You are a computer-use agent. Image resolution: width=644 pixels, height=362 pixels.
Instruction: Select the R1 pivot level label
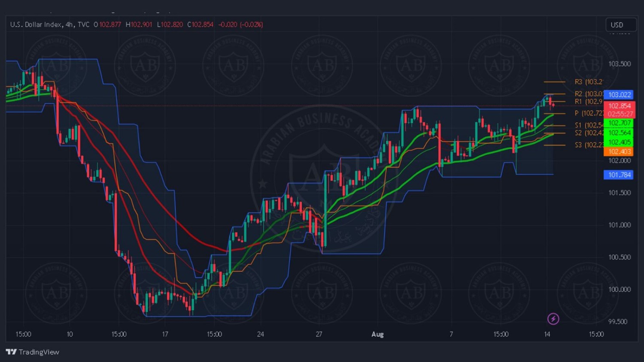589,102
